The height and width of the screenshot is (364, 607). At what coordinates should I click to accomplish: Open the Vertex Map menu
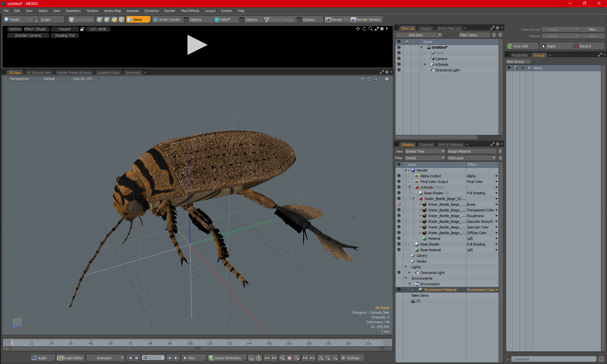[112, 11]
